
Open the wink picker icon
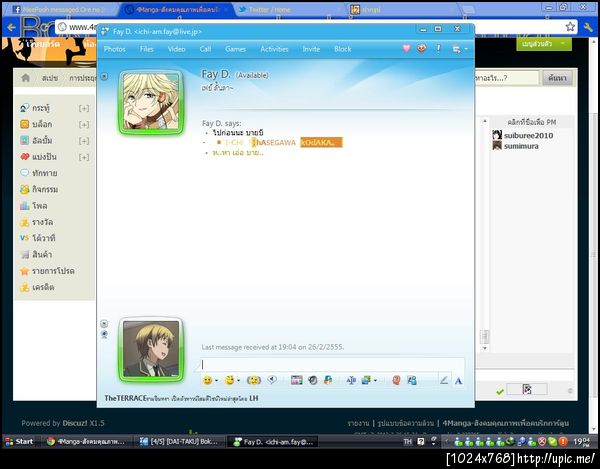click(x=230, y=380)
